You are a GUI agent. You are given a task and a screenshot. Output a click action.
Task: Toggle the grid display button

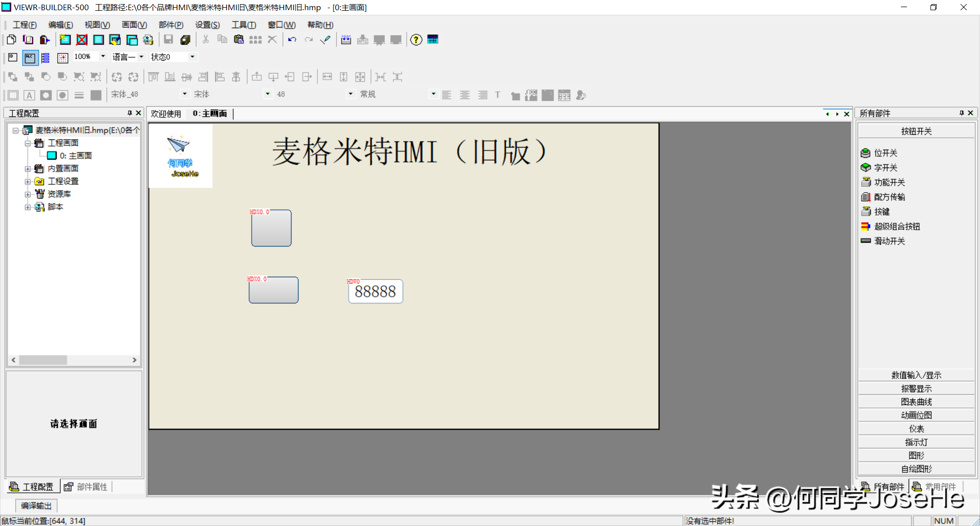62,58
